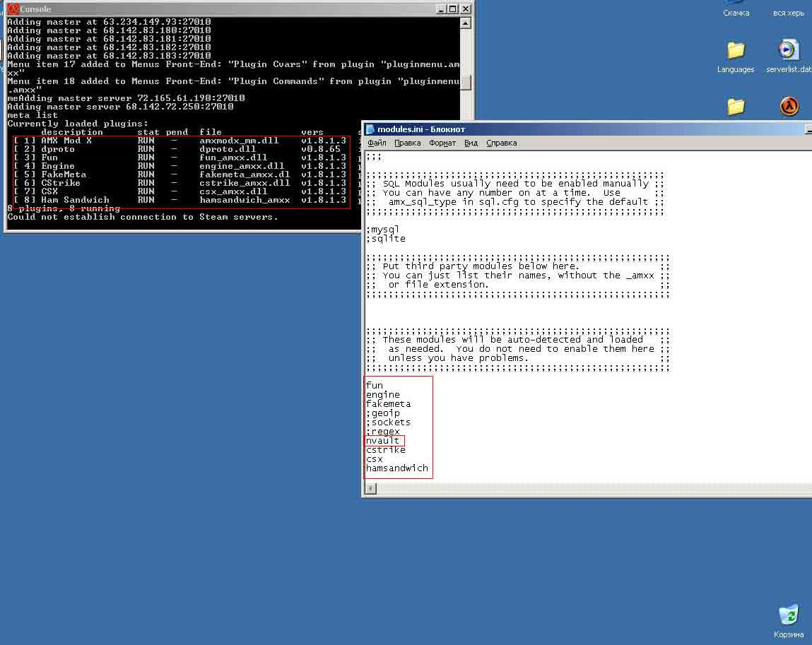Viewport: 812px width, 645px height.
Task: Click the Console vertical scrollbar thumb
Action: click(466, 83)
